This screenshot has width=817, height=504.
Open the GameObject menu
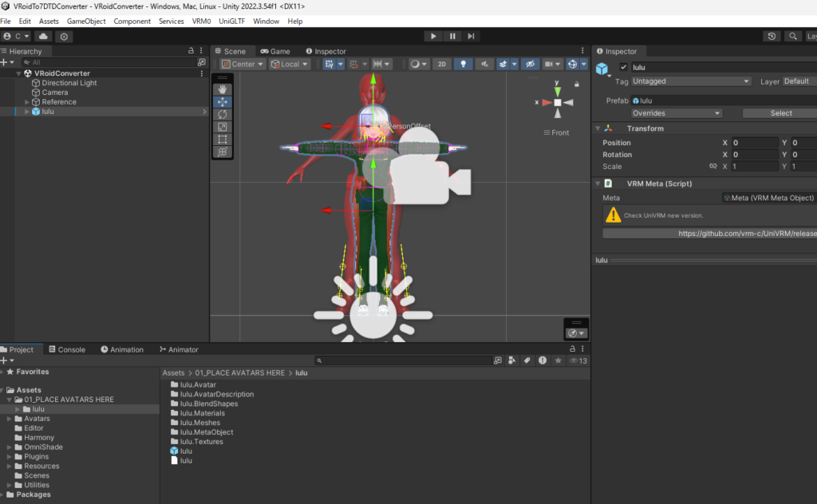[86, 22]
